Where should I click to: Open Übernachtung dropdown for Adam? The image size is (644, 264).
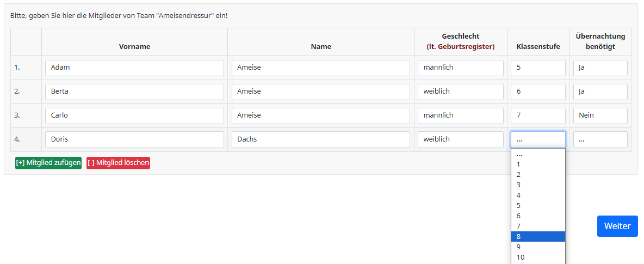pyautogui.click(x=600, y=67)
